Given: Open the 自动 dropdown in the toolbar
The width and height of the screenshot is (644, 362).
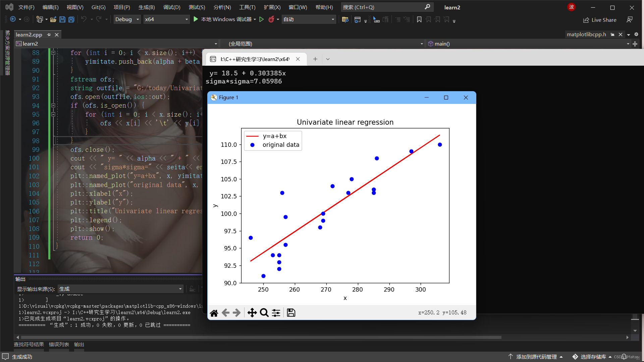Looking at the screenshot, I should coord(309,19).
